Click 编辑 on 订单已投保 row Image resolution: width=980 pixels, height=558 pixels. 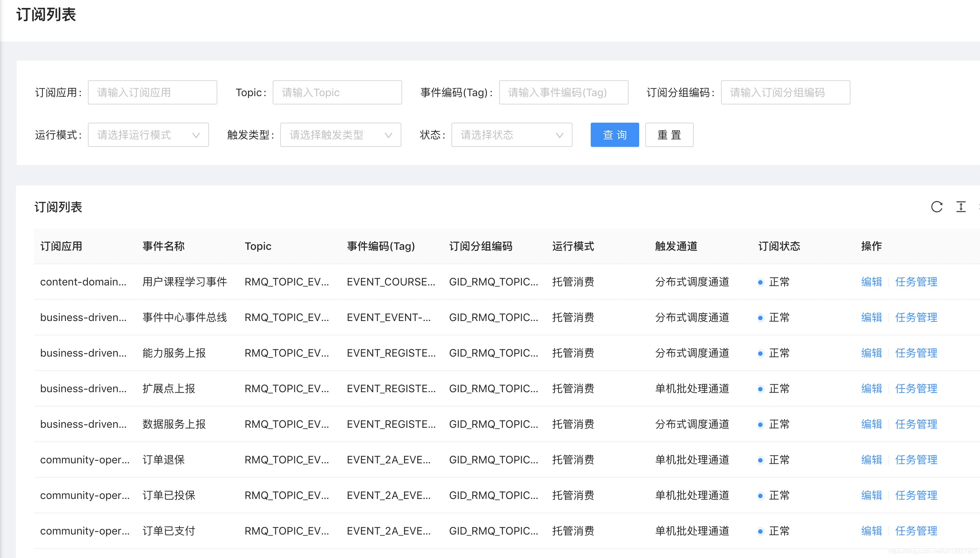(x=871, y=496)
